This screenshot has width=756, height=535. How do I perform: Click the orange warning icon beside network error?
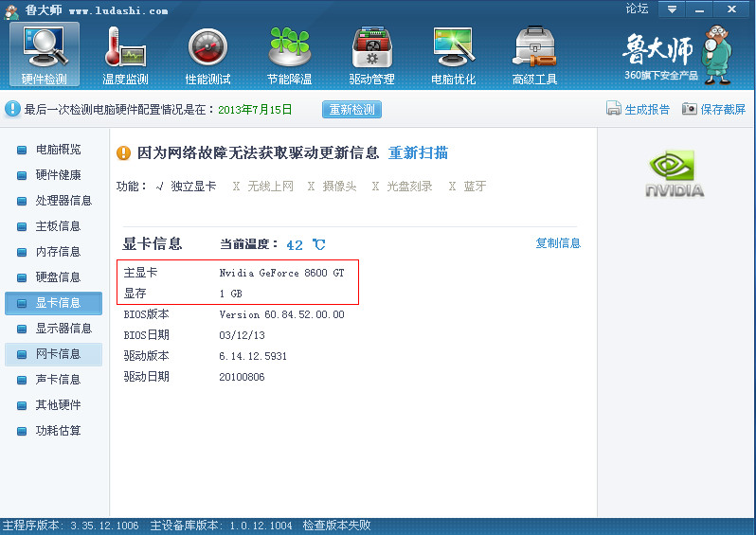coord(123,152)
